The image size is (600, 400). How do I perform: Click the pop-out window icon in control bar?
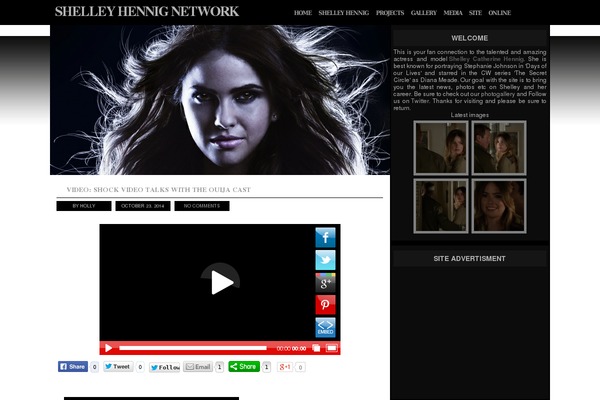(316, 348)
